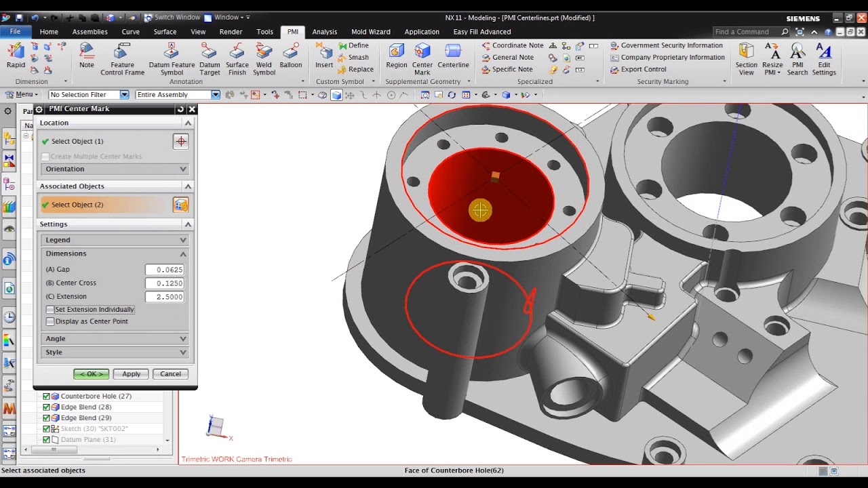Click Government Security Information
The height and width of the screenshot is (488, 868).
coord(667,45)
